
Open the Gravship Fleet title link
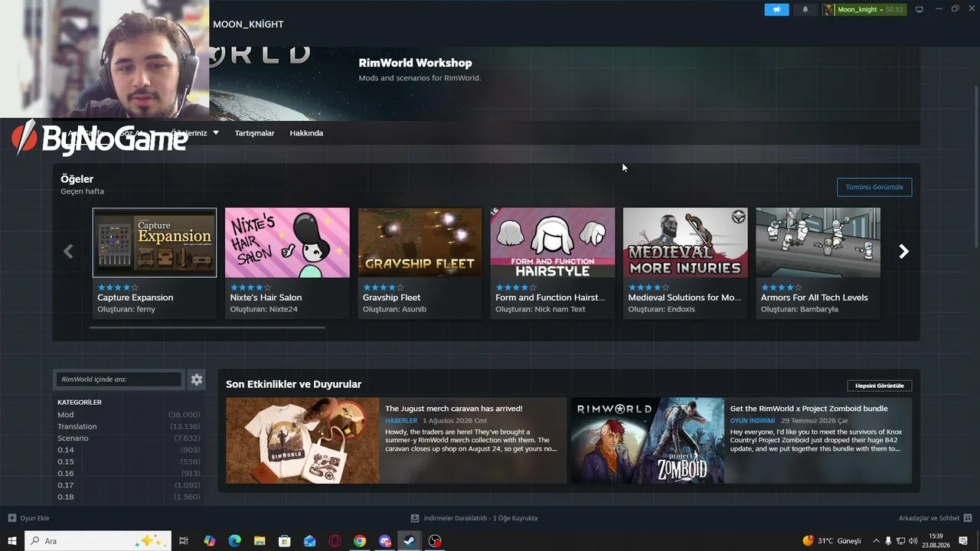[392, 298]
